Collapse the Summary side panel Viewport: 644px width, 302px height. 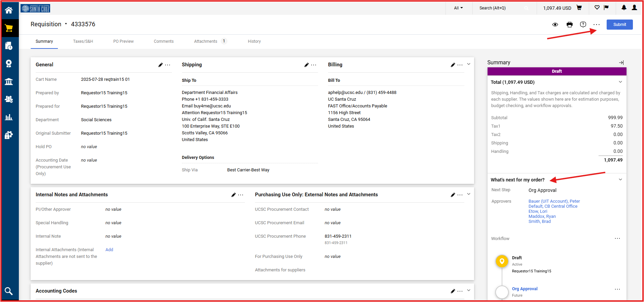621,63
